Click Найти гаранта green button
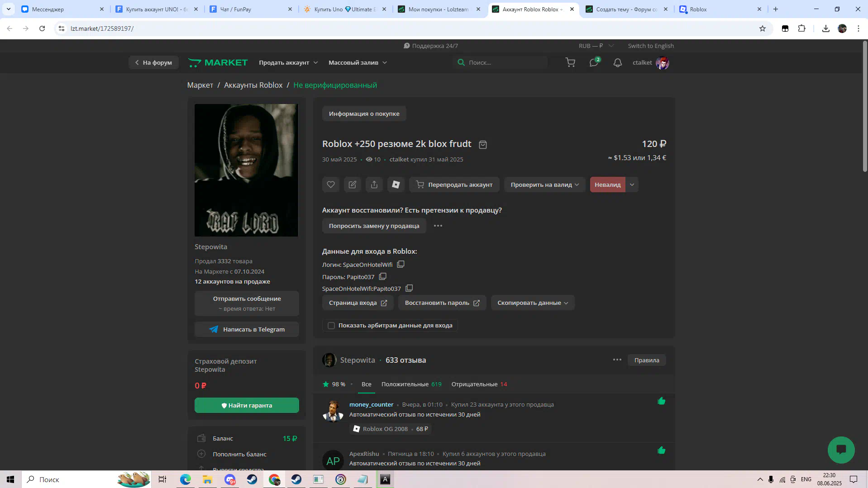Viewport: 868px width, 488px height. click(247, 405)
